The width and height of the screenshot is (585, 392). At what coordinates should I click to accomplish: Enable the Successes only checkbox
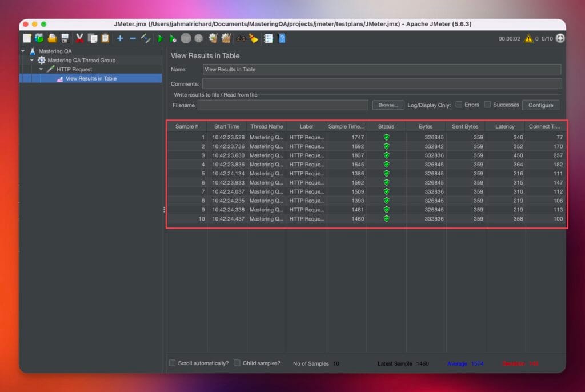click(487, 105)
